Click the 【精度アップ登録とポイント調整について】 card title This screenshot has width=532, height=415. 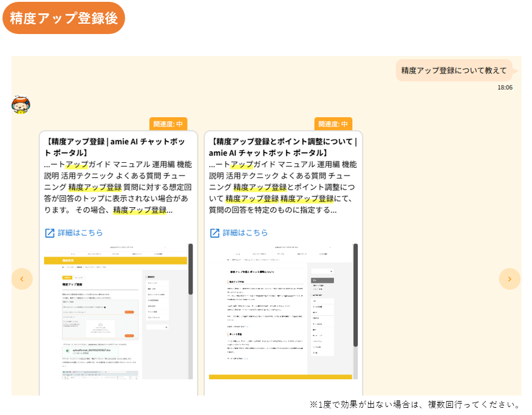click(282, 146)
